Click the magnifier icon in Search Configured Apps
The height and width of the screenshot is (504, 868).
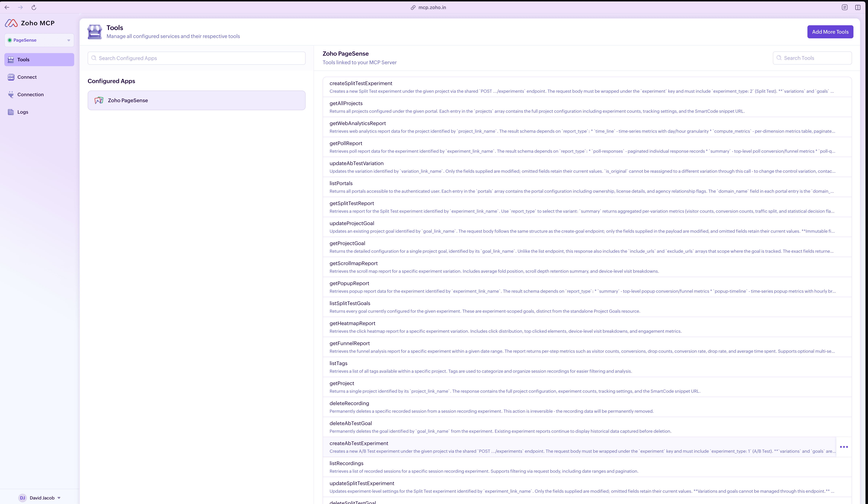click(94, 58)
